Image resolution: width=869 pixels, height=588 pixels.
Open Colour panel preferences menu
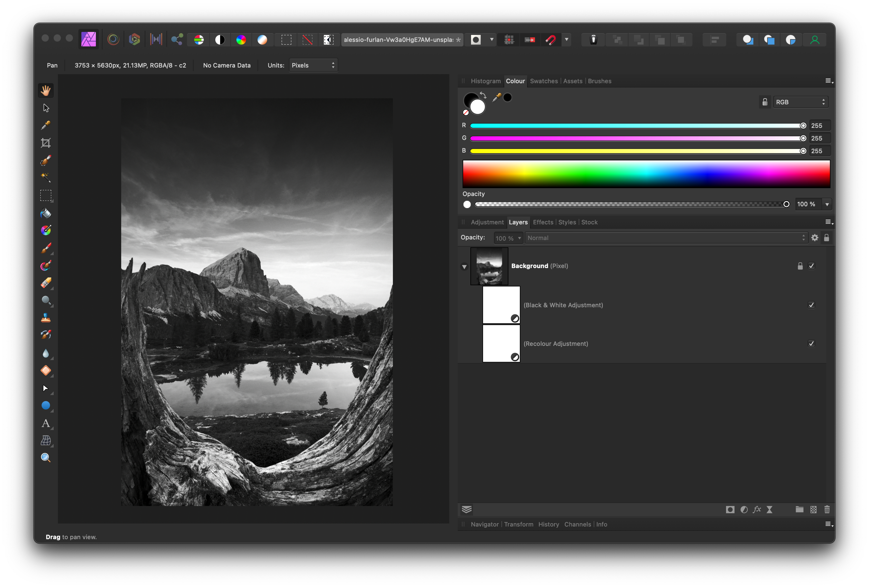(829, 81)
